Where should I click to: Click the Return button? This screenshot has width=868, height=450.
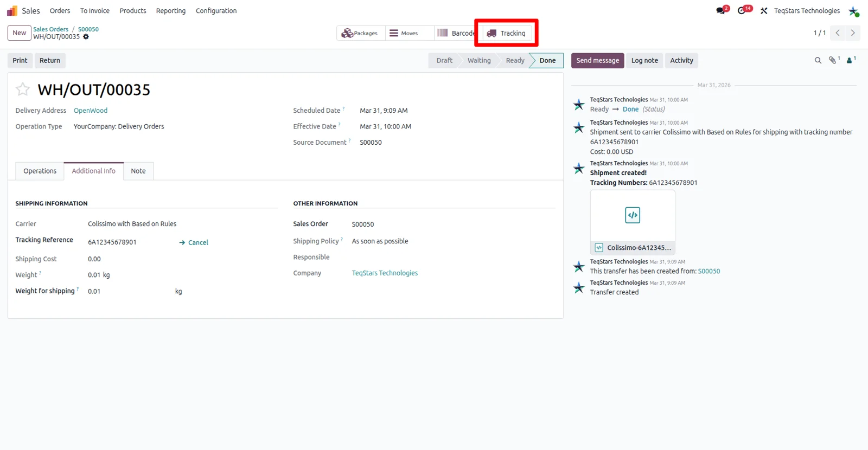pos(50,61)
